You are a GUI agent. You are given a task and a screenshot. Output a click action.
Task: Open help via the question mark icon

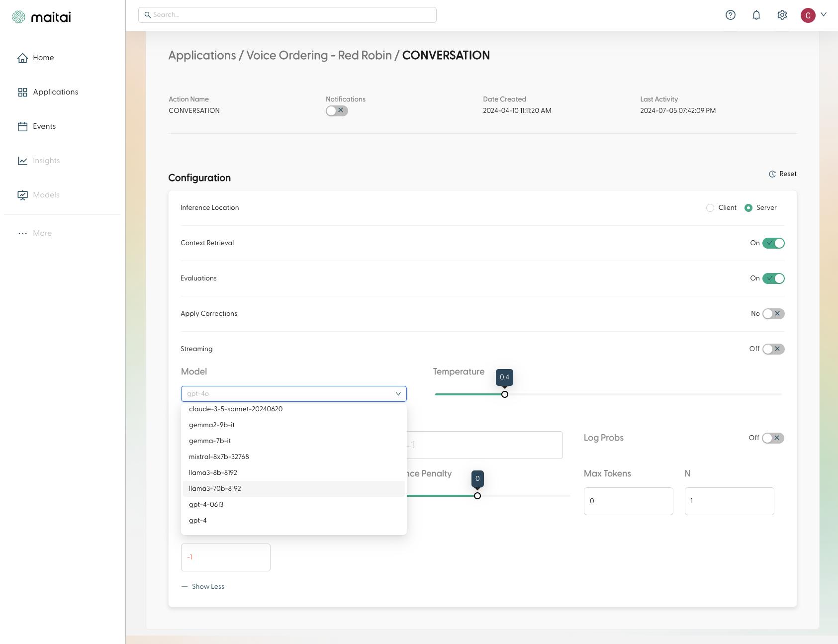731,15
